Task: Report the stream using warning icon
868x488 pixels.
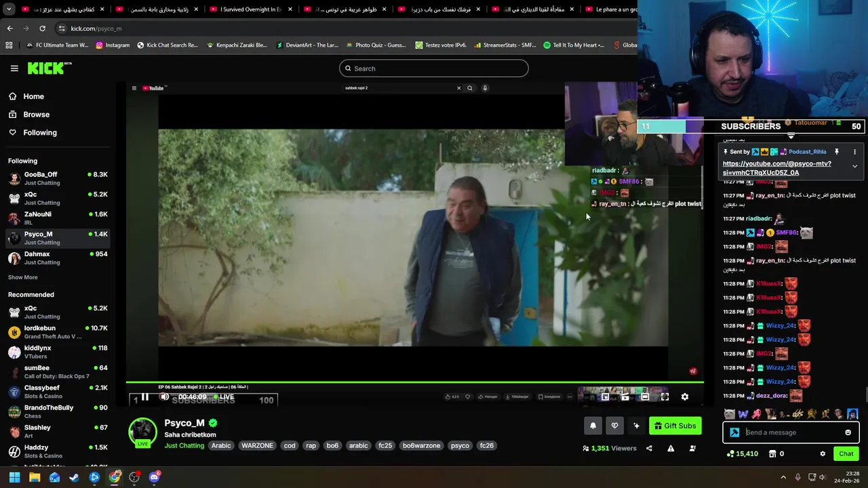Action: pyautogui.click(x=671, y=449)
